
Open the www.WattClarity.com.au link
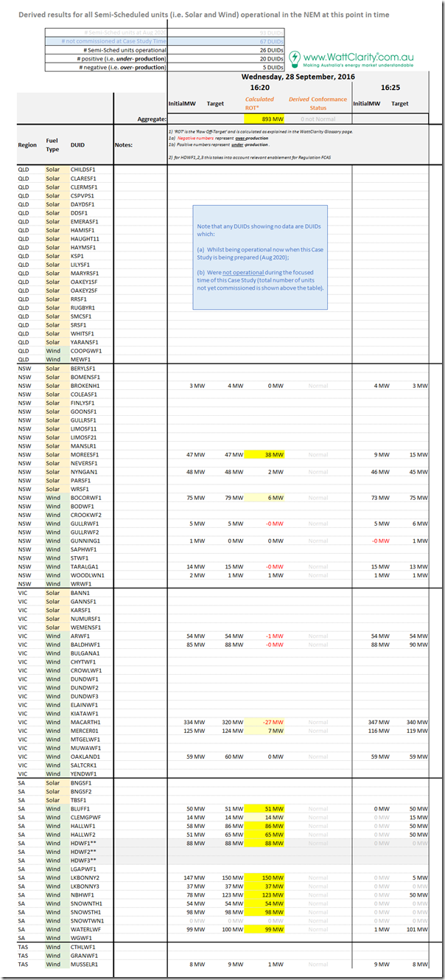tap(358, 56)
